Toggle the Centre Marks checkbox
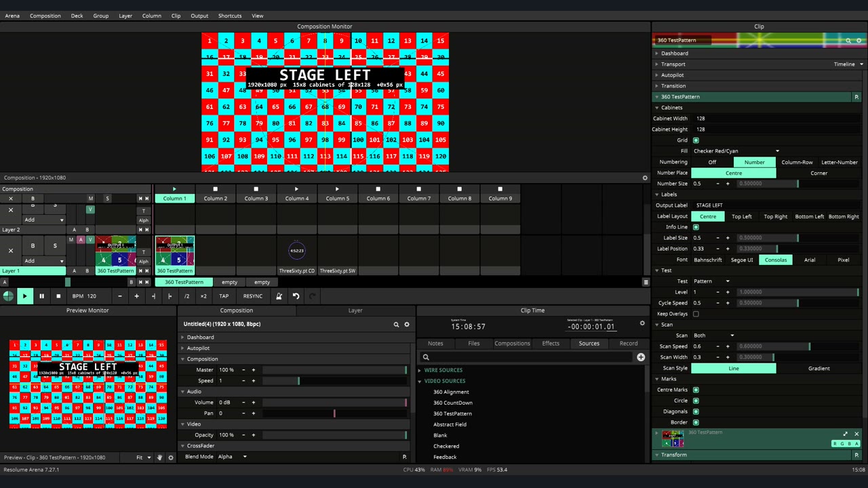The image size is (868, 488). pyautogui.click(x=696, y=390)
